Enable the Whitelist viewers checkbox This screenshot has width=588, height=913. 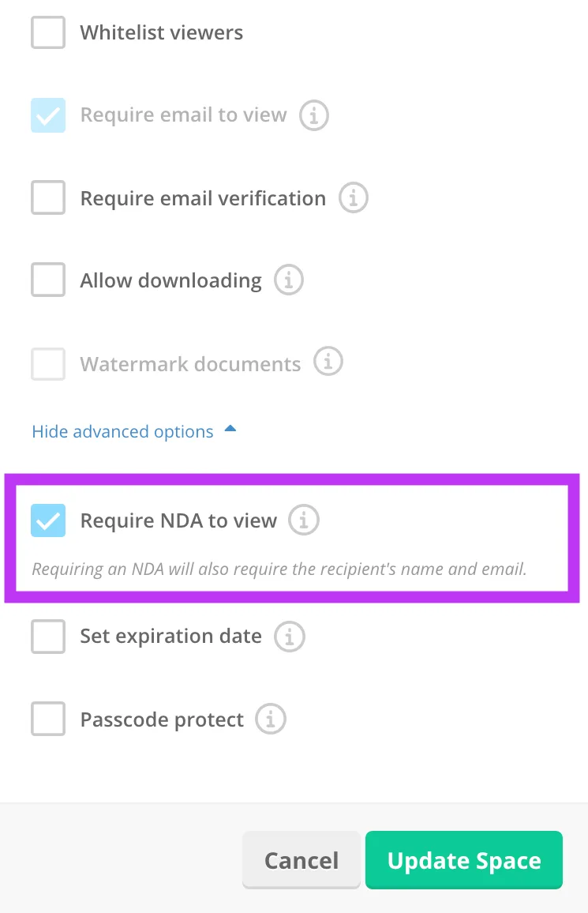(48, 32)
